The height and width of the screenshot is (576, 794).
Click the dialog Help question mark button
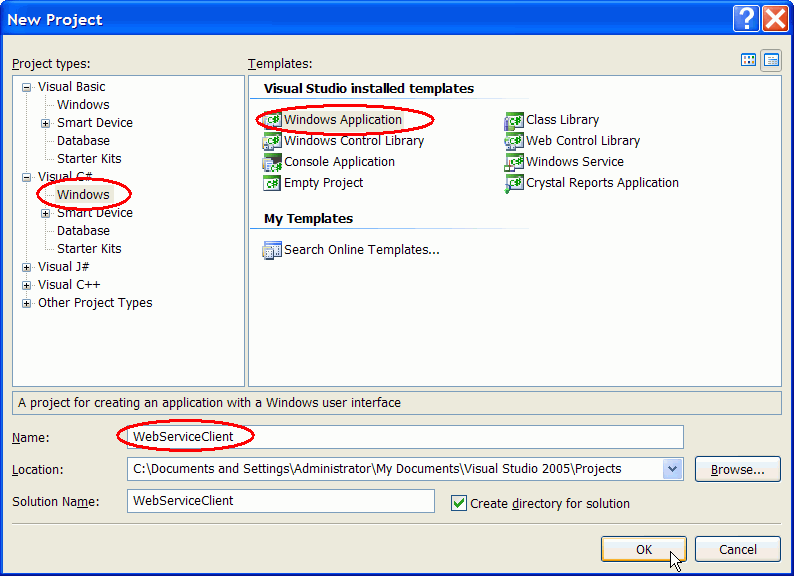(x=745, y=19)
